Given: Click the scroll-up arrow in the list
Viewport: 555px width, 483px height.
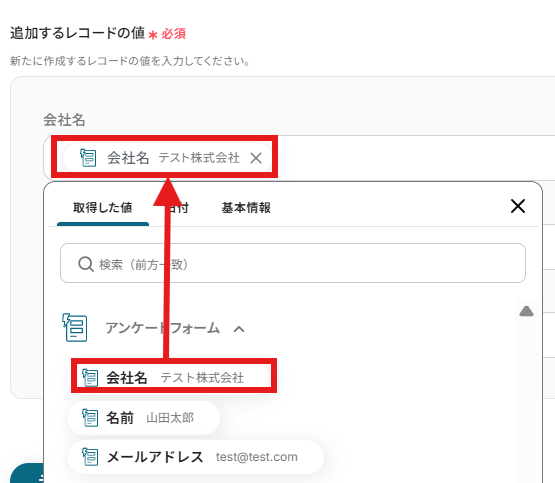Looking at the screenshot, I should (526, 311).
